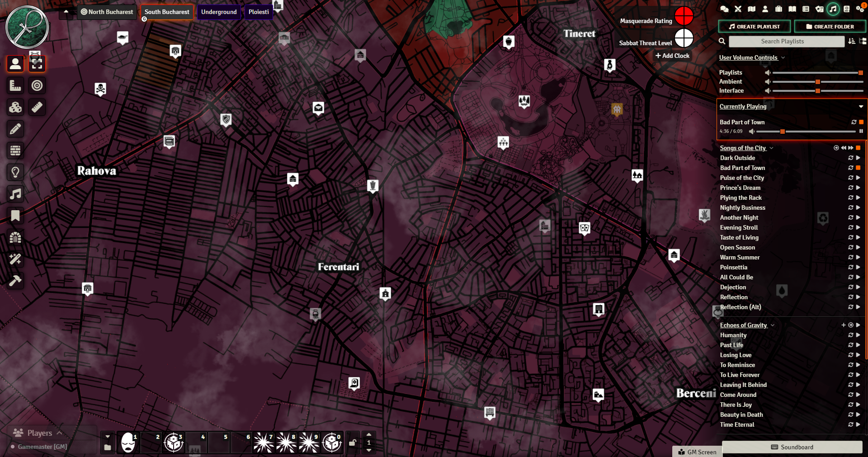
Task: Toggle repeat on currently playing Bad Part of Town
Action: (x=854, y=122)
